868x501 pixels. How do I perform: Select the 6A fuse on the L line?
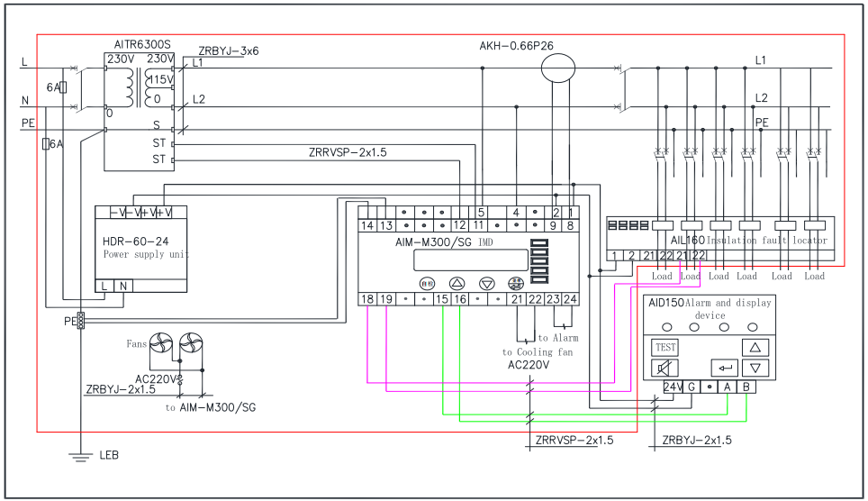[63, 87]
